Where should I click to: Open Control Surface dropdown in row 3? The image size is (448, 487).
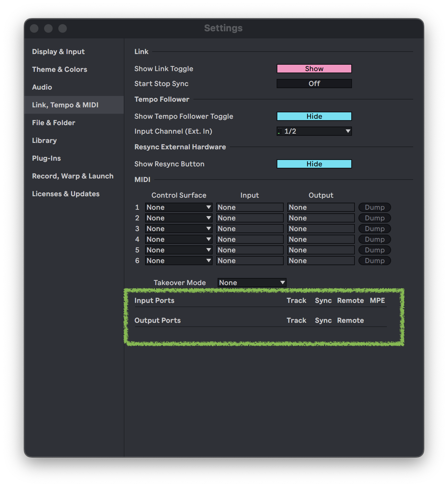click(x=179, y=229)
